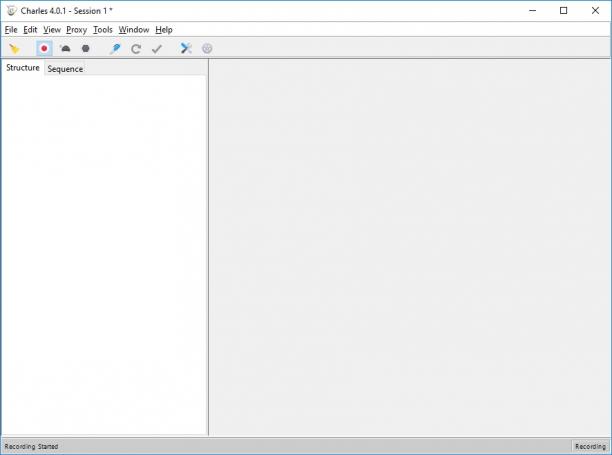Maximize the Charles window
Image resolution: width=612 pixels, height=455 pixels.
[564, 11]
